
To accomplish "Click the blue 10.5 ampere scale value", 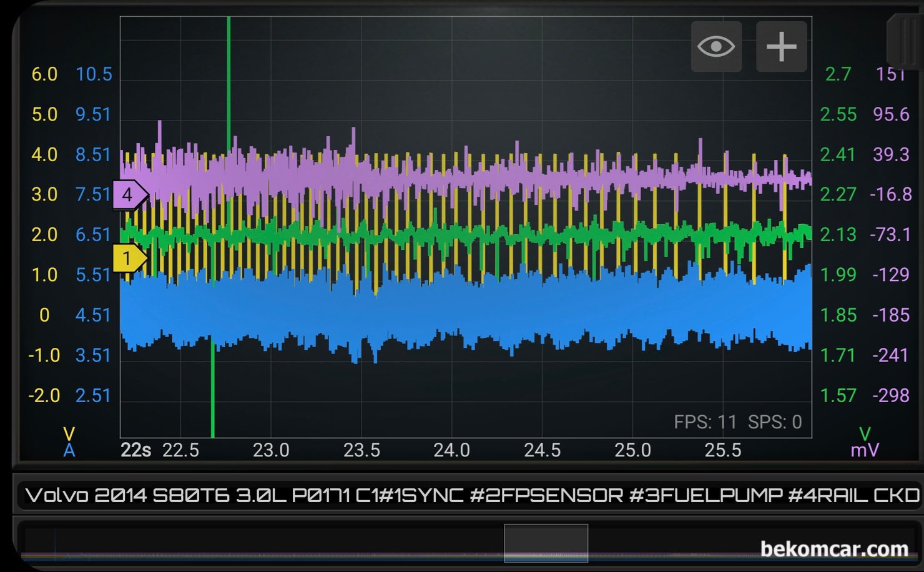I will pyautogui.click(x=94, y=74).
